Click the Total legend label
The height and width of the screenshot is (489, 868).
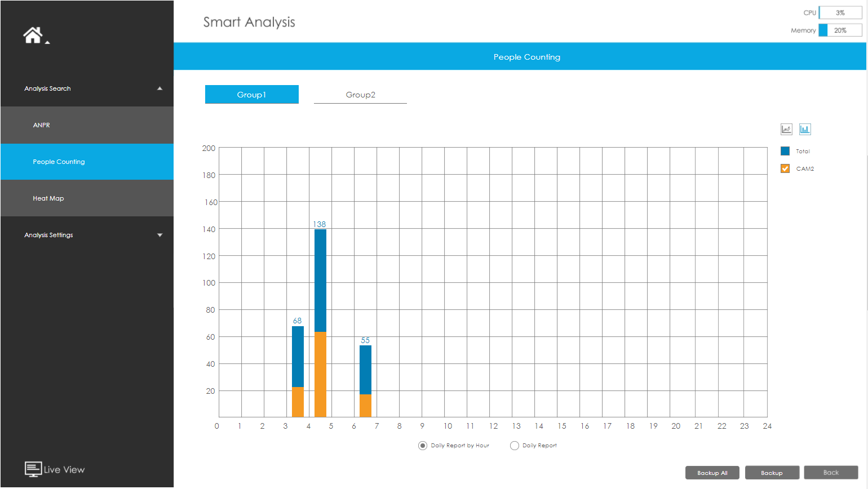pyautogui.click(x=803, y=152)
